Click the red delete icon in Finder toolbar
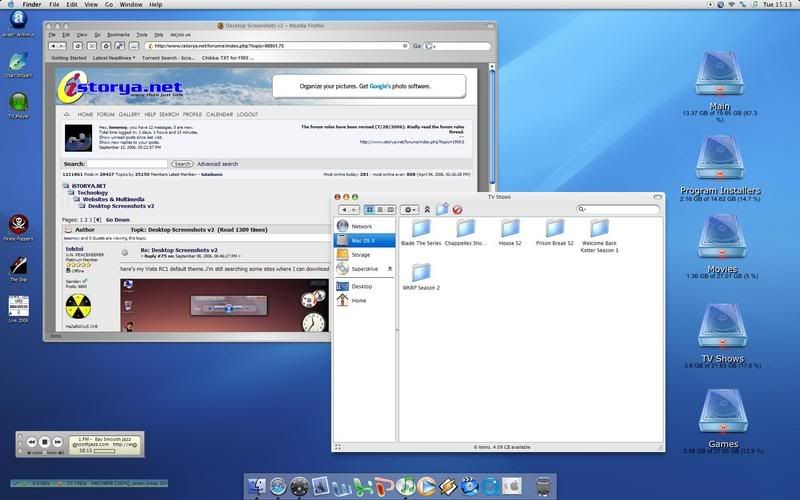Screen dimensions: 800x500 click(x=457, y=209)
